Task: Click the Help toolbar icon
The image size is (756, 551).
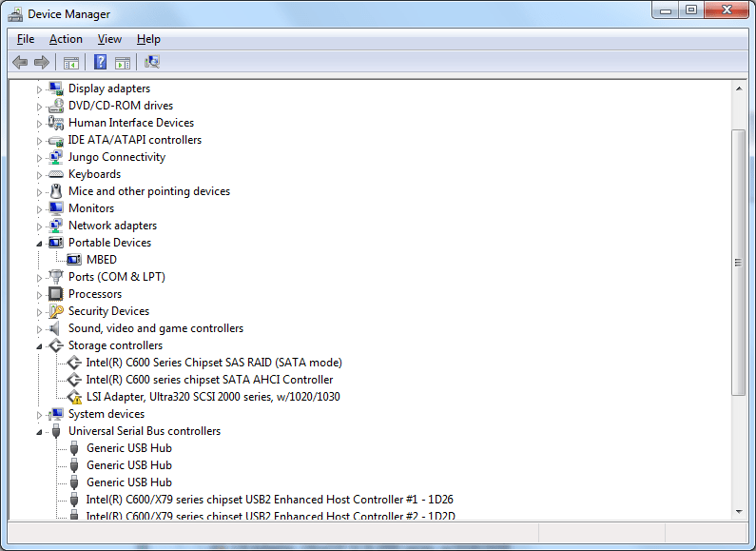Action: 100,63
